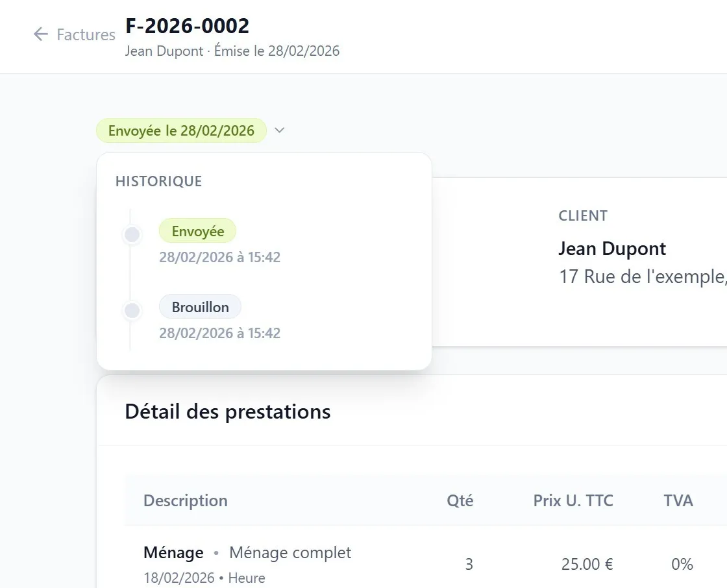Click the Prix U. TTC column header

[573, 500]
